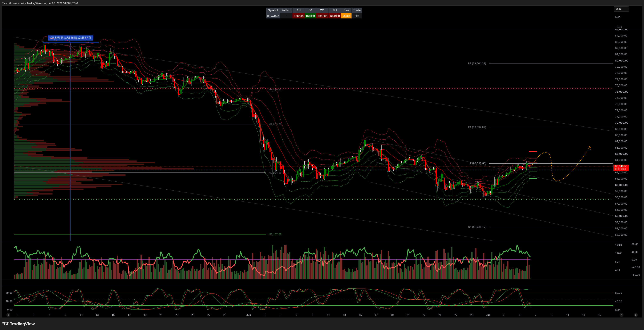644x330 pixels.
Task: Click the TradingView logo
Action: click(19, 324)
